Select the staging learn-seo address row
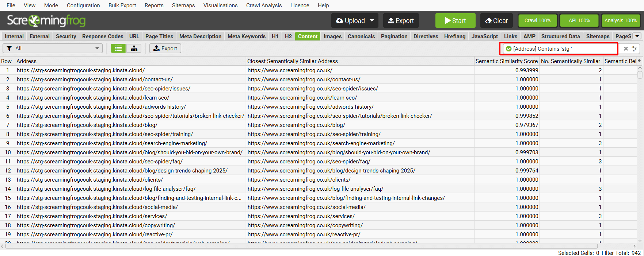Screen dimensions: 644x256 [130, 97]
